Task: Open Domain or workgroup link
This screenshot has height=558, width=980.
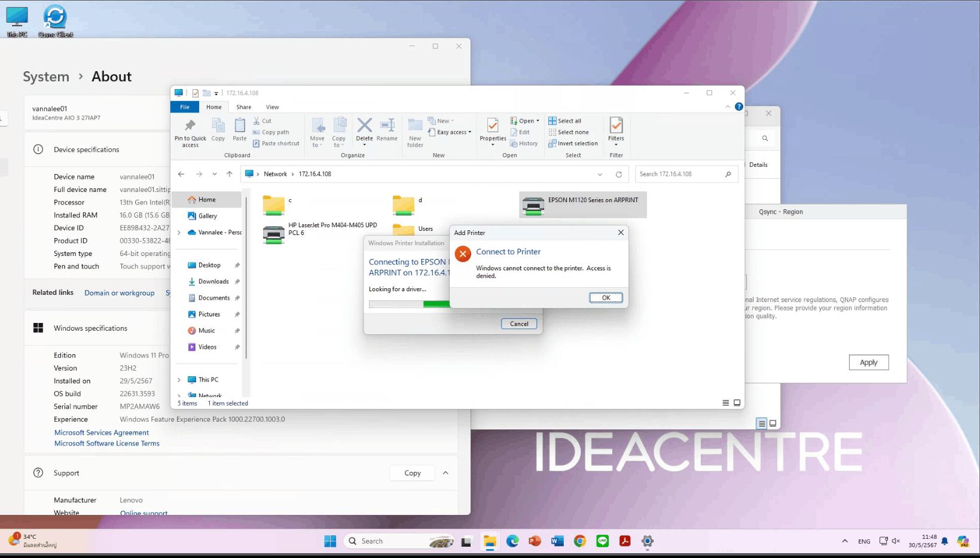Action: click(120, 293)
